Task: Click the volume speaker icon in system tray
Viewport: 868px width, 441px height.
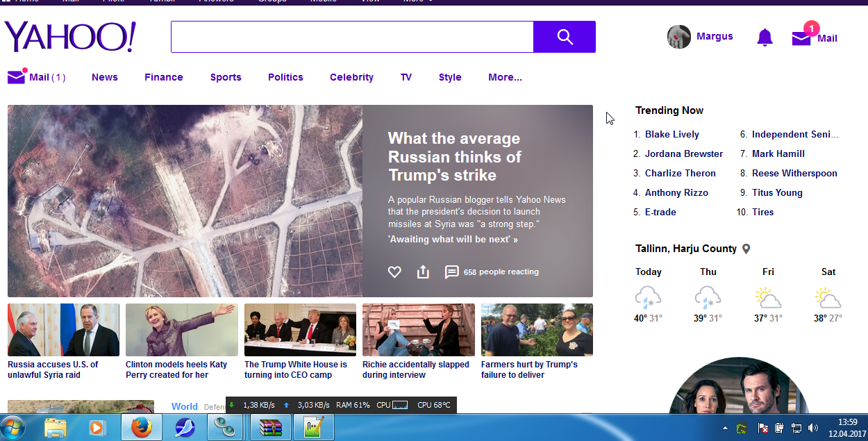Action: (x=813, y=428)
